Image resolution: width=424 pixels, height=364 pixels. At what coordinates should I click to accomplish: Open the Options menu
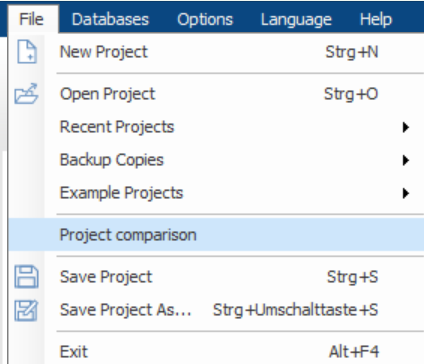[205, 19]
